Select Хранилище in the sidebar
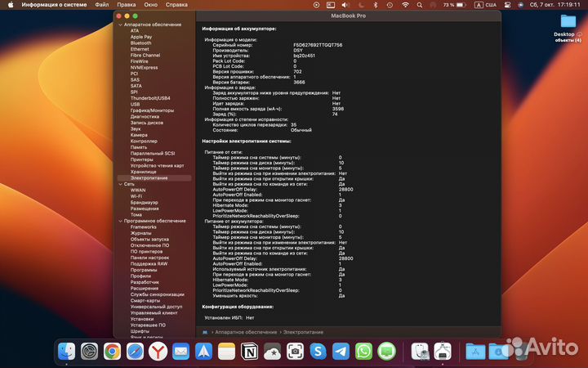Screen dimensions: 588x368 pyautogui.click(x=143, y=172)
